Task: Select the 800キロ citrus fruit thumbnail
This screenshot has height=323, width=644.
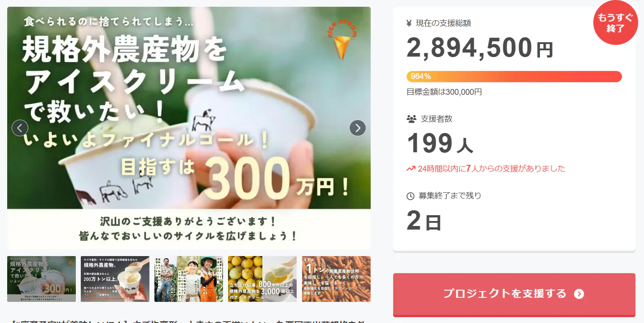Action: (x=262, y=279)
